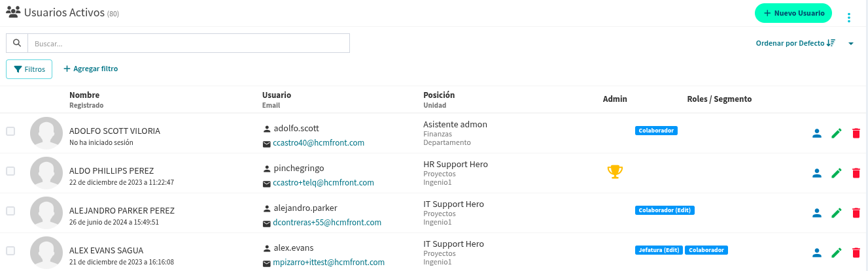Screen dimensions: 868x271
Task: Edit Alex Evans Sagua with pencil icon
Action: coord(836,253)
